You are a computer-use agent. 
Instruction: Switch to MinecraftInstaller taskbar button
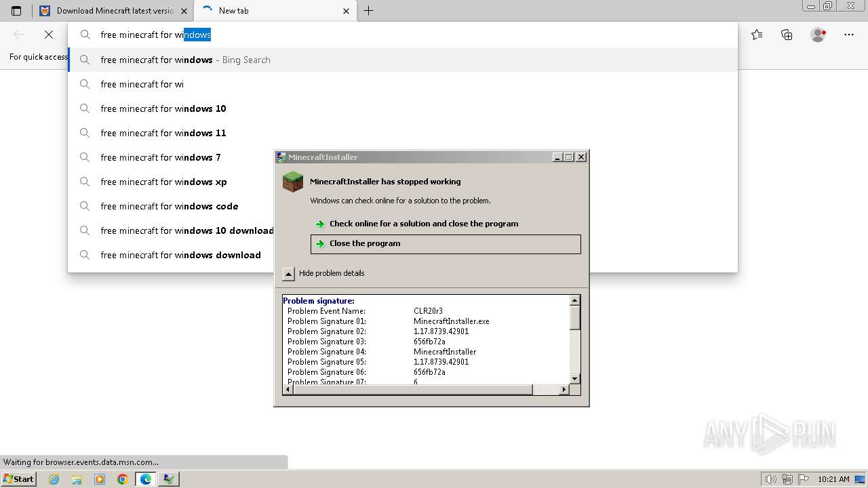coord(169,479)
